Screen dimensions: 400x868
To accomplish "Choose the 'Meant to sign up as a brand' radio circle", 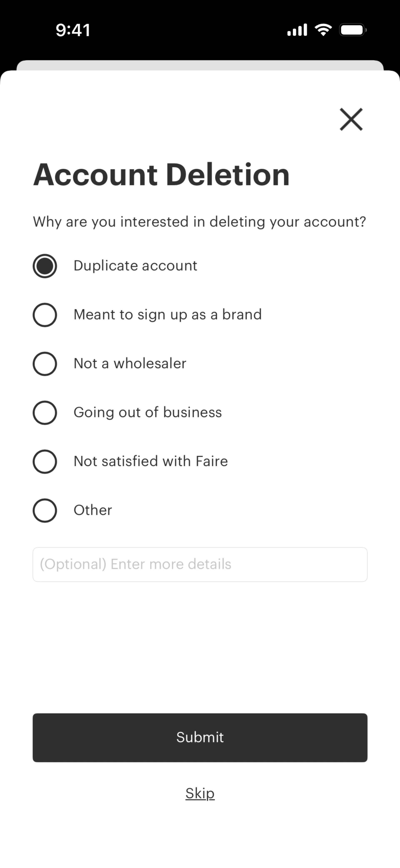I will click(x=45, y=315).
